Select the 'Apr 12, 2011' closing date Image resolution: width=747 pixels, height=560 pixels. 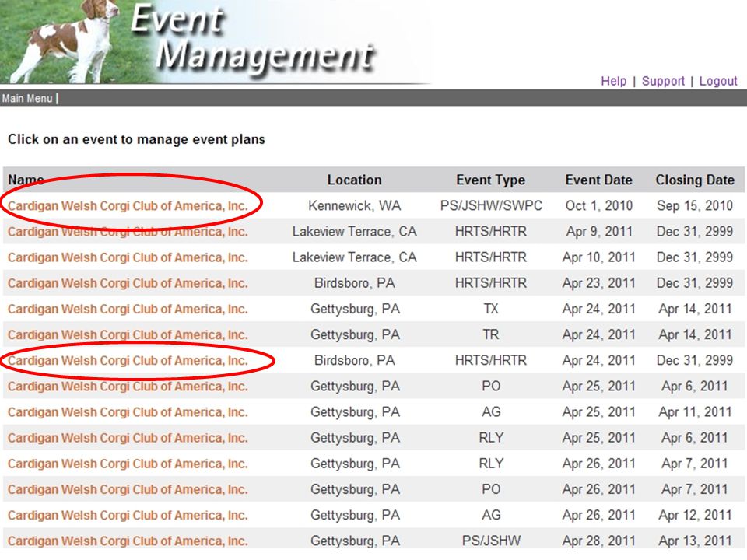(695, 514)
